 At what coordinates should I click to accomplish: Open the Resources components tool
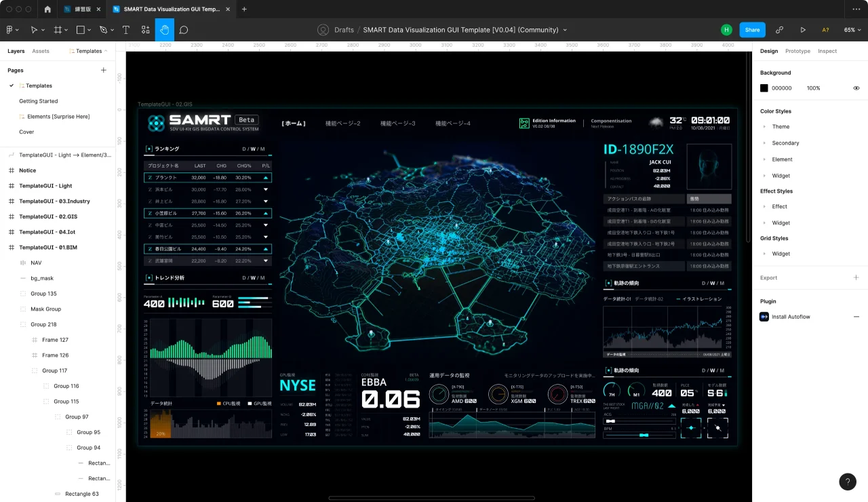146,30
